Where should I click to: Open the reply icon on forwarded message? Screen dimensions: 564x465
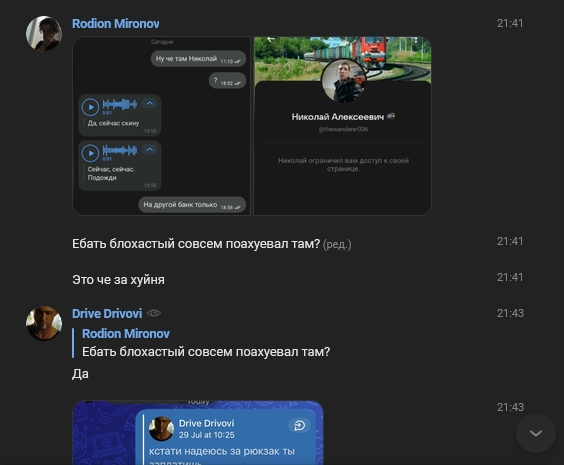pos(299,425)
